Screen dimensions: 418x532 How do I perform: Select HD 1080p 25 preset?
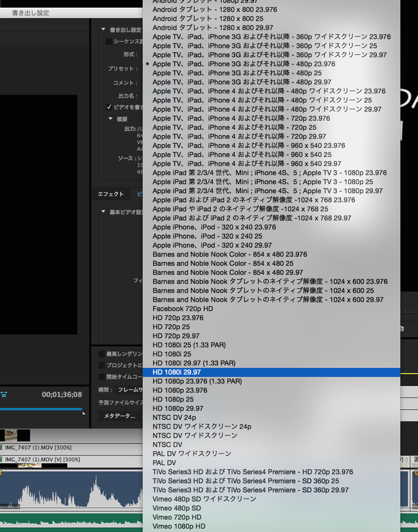[271, 399]
